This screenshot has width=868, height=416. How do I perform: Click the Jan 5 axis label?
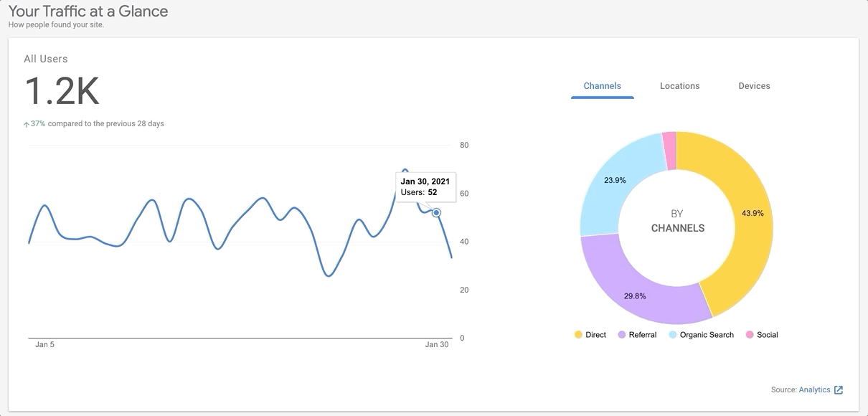(44, 345)
